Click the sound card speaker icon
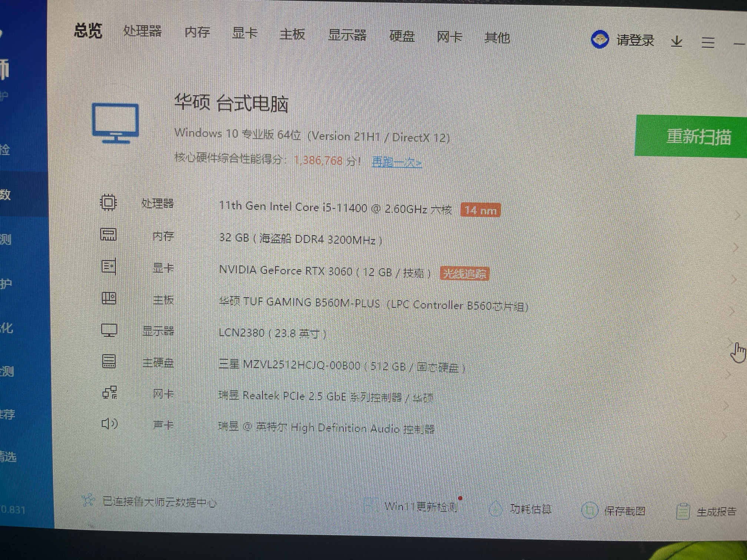 110,423
